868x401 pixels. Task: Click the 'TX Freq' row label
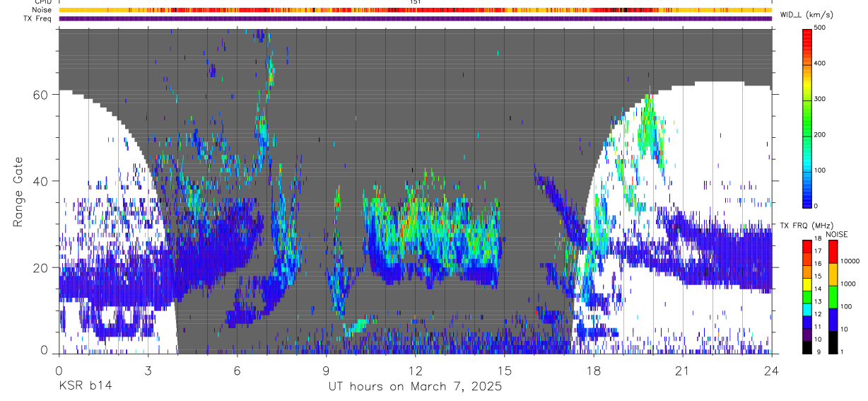tap(38, 18)
